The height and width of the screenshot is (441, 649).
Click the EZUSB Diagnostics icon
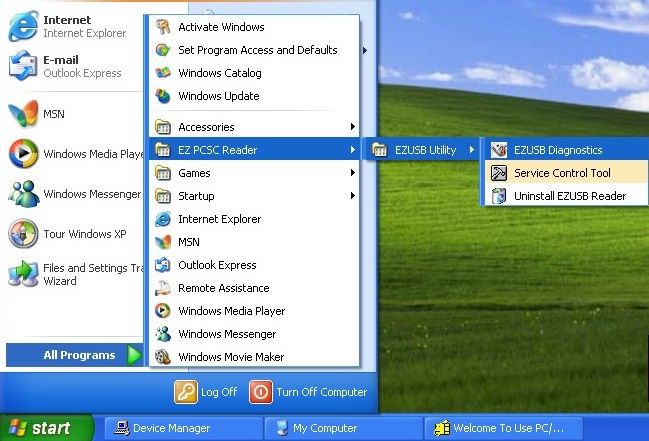[499, 150]
